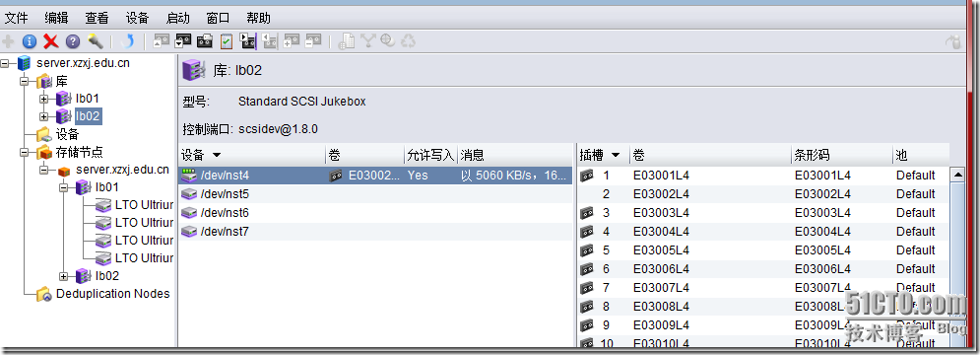Select the Deduplication Nodes tree item
980x355 pixels.
(x=113, y=294)
